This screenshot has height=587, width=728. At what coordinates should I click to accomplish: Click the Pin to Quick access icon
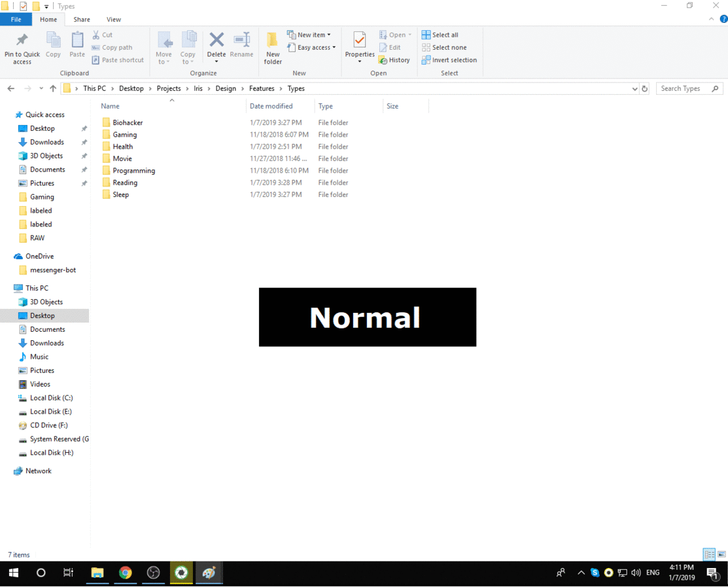22,41
